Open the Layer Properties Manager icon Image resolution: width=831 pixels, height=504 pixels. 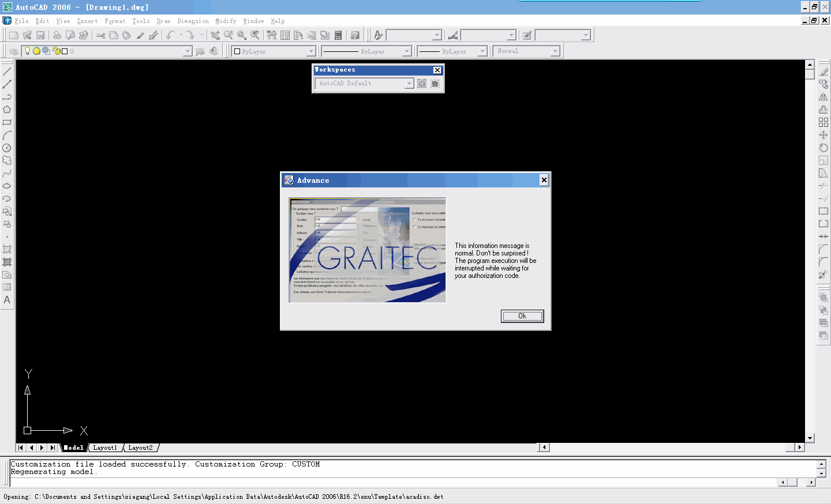point(14,51)
